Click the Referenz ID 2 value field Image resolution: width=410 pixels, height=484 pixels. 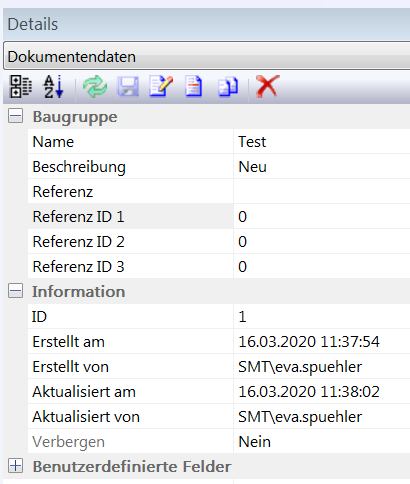tap(322, 242)
